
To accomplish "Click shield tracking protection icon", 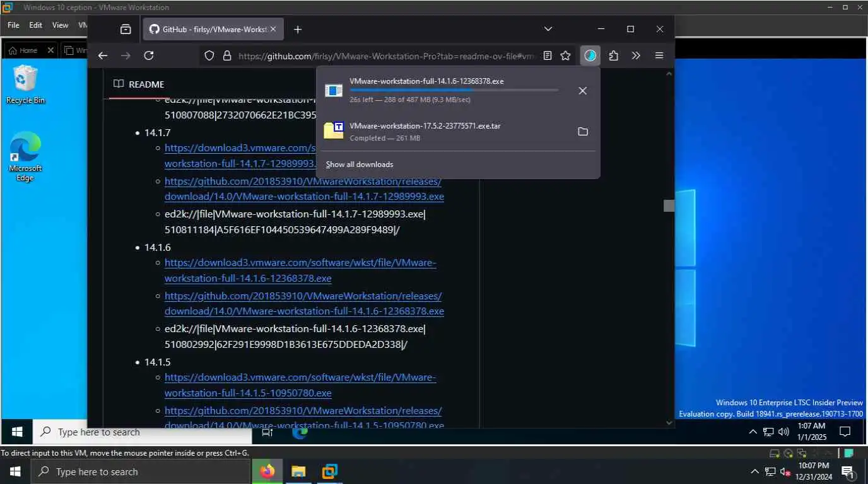I will click(209, 55).
